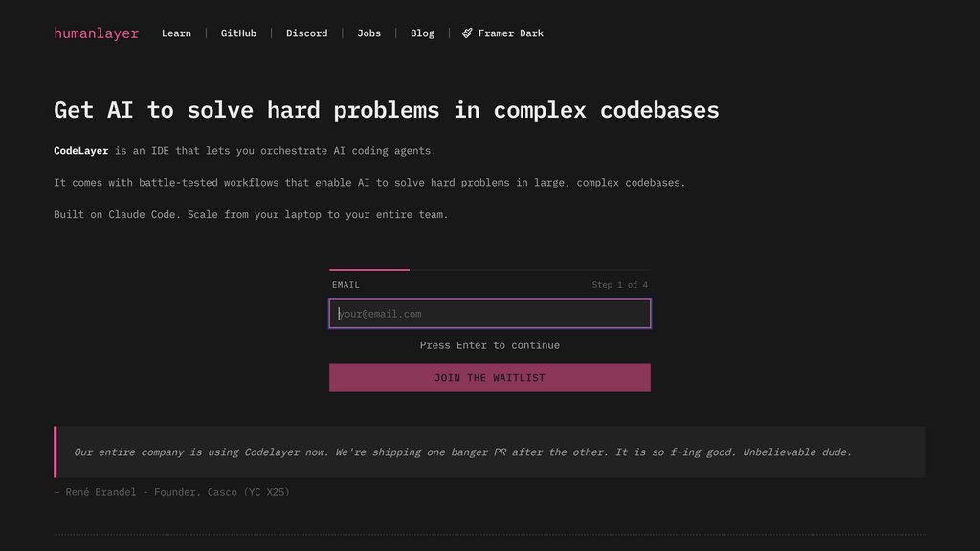
Task: Click the EMAIL field label
Action: [345, 284]
